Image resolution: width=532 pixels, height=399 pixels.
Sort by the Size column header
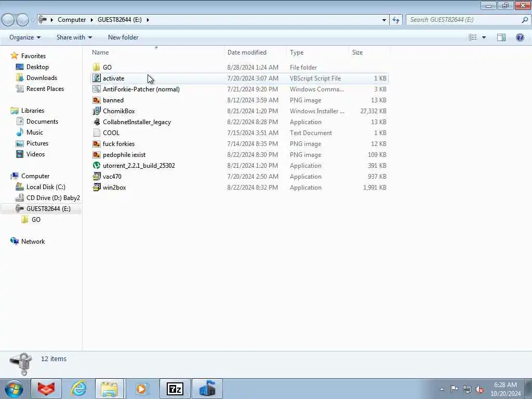pyautogui.click(x=357, y=52)
